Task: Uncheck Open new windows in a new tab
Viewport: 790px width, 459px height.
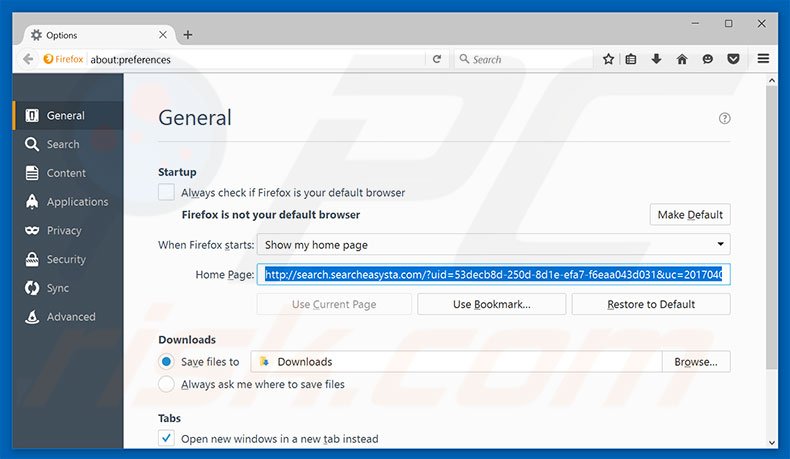Action: coord(166,438)
